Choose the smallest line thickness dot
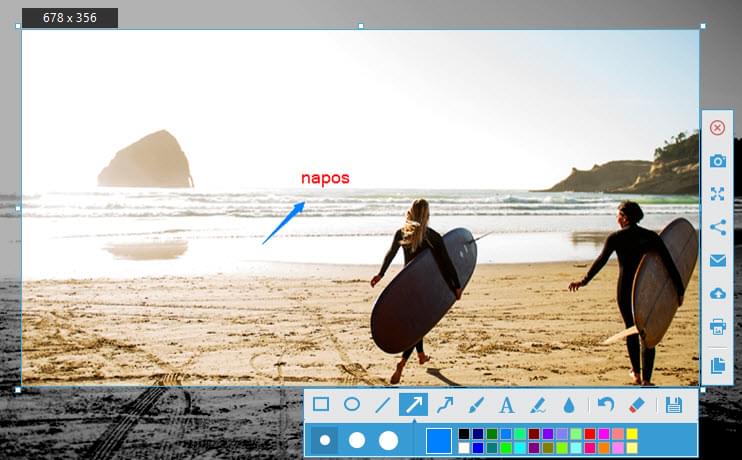Screen dimensions: 742x460 click(325, 440)
